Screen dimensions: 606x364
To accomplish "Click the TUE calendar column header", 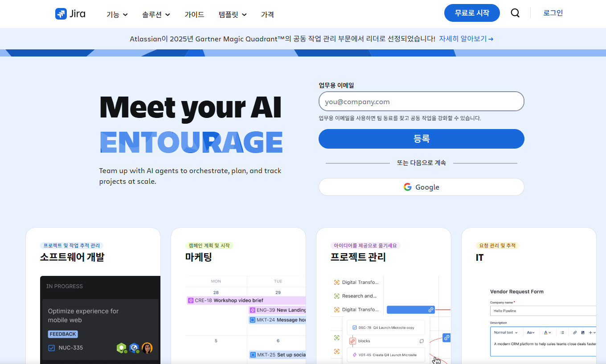I will coord(278,281).
